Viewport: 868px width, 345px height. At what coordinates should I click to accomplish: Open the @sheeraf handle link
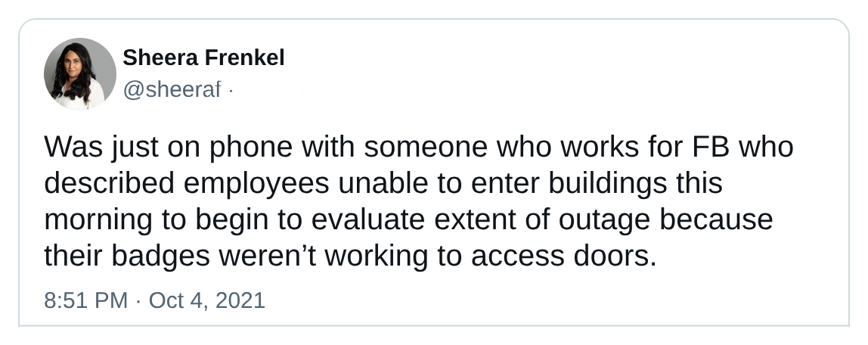point(172,89)
